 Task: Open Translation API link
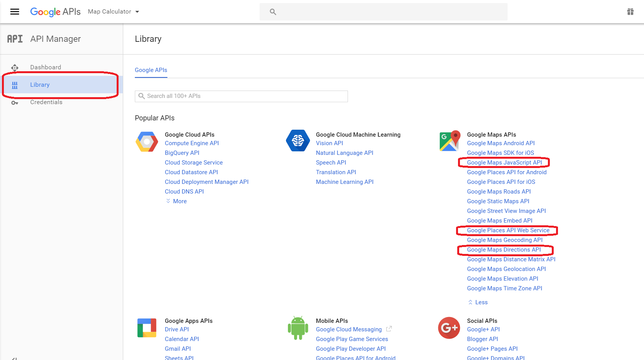click(336, 172)
